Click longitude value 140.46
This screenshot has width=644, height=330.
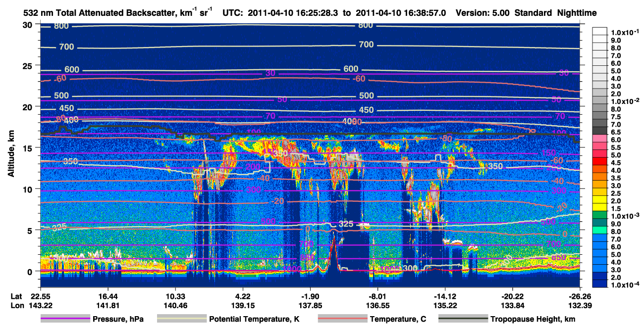175,306
